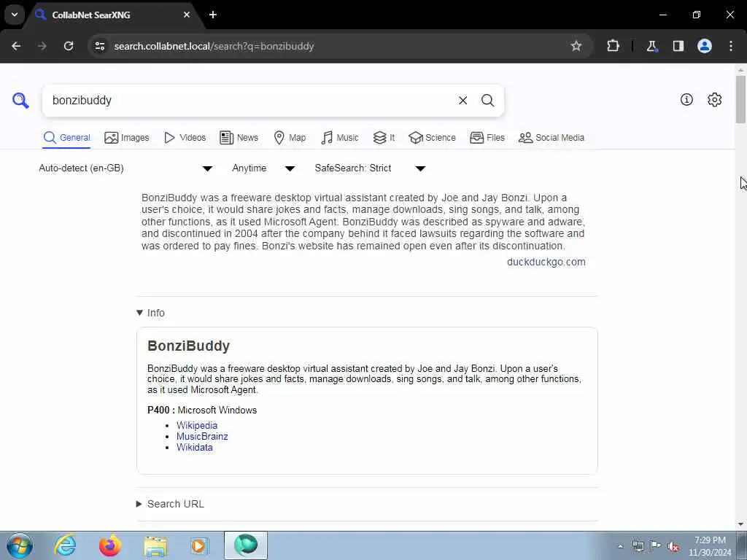Click the browser address bar URL

pyautogui.click(x=214, y=46)
